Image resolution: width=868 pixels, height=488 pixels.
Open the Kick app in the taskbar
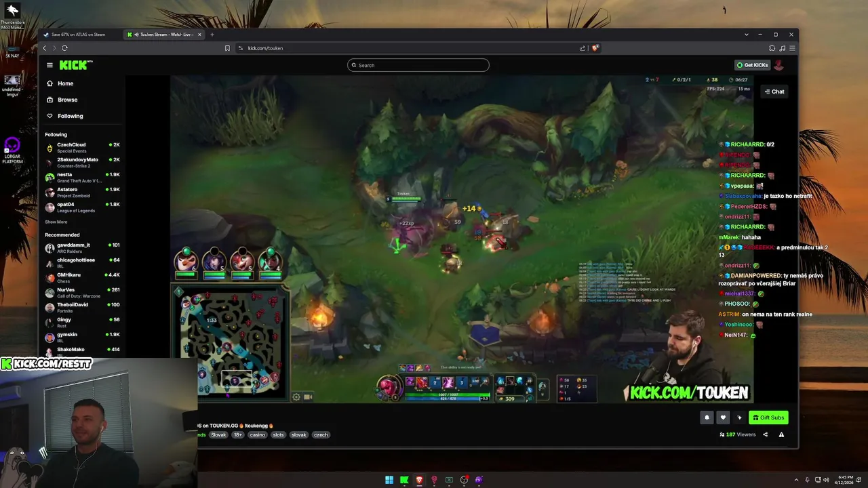(x=404, y=480)
